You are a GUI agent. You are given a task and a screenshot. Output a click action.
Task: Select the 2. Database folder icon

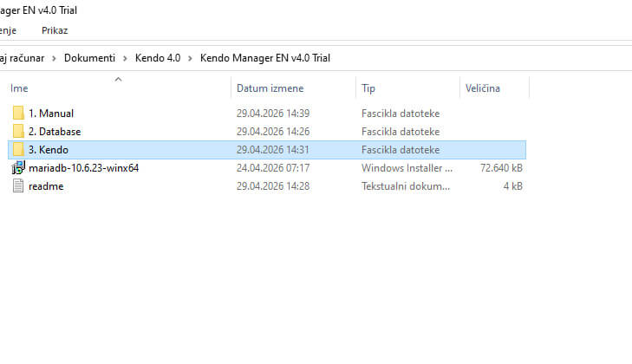tap(18, 132)
